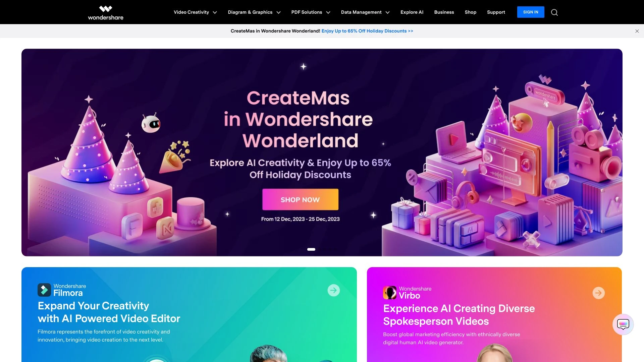Open the Filmora product icon
Screen dimensions: 644x362
(44, 290)
